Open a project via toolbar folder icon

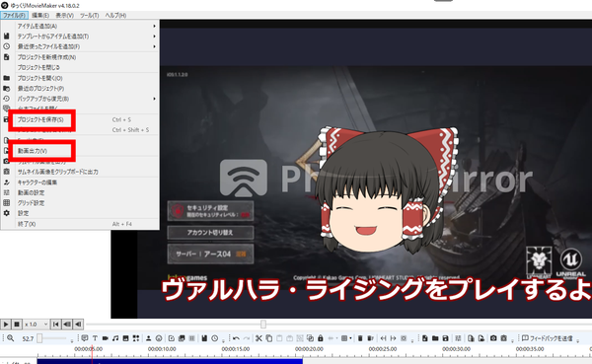pyautogui.click(x=435, y=338)
